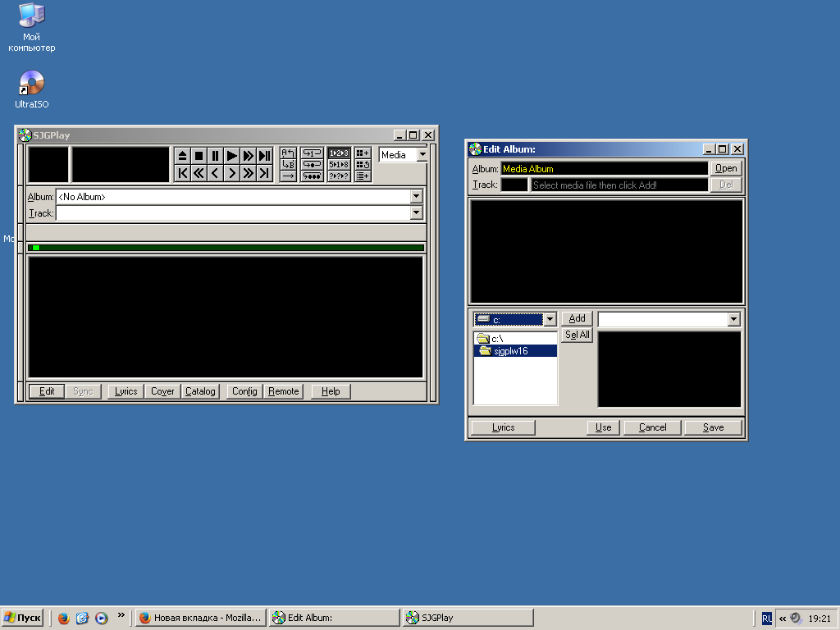The height and width of the screenshot is (630, 840).
Task: Select the 1-2-3 sequential play order
Action: coord(339,153)
